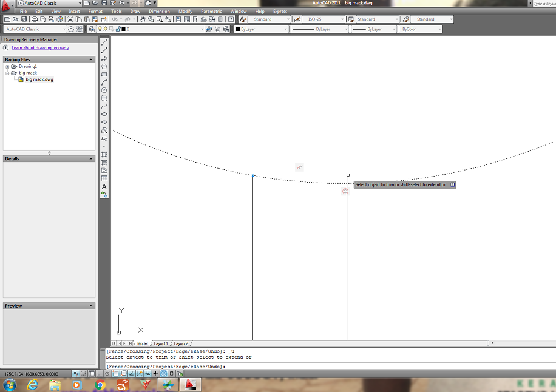
Task: Open Learn about drawing recovery link
Action: click(x=40, y=47)
